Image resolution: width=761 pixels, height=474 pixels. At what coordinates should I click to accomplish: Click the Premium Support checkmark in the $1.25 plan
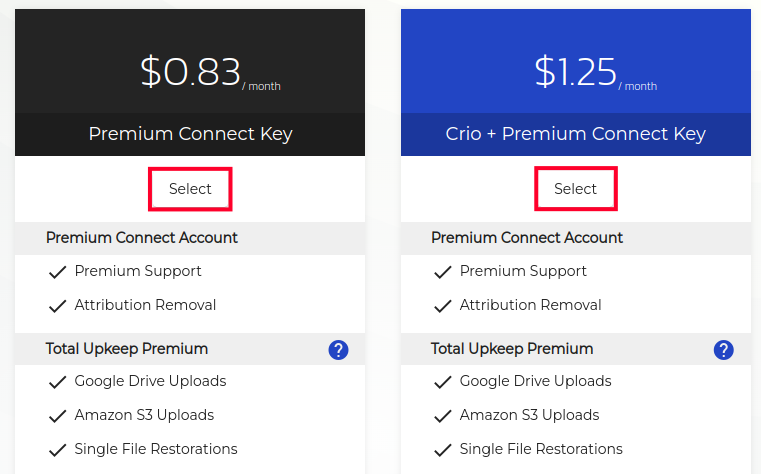[441, 272]
